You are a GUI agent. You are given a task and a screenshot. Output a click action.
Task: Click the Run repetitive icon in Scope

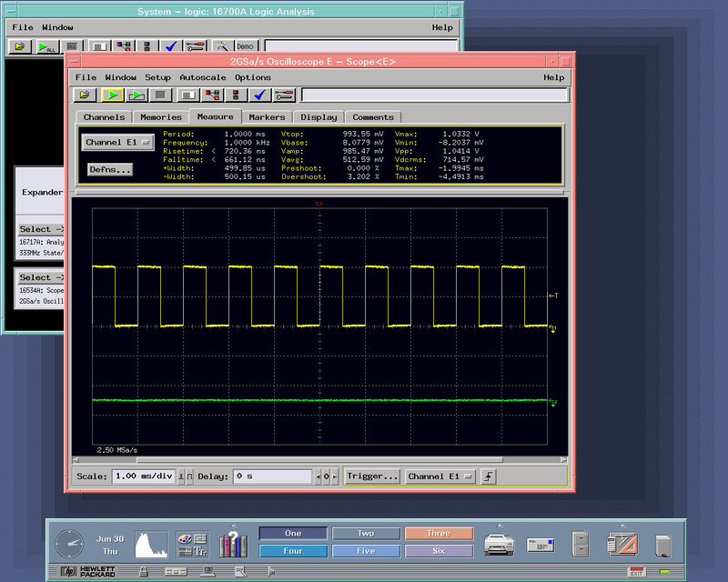click(x=136, y=95)
